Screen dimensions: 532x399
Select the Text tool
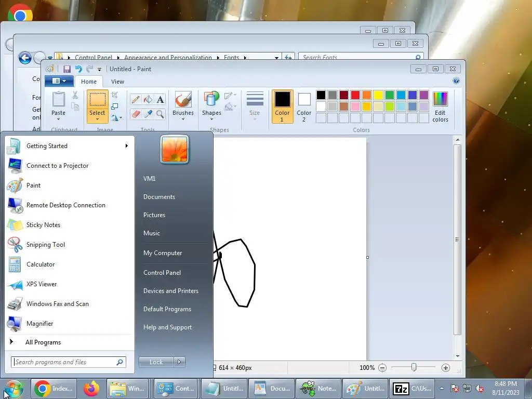pos(160,99)
